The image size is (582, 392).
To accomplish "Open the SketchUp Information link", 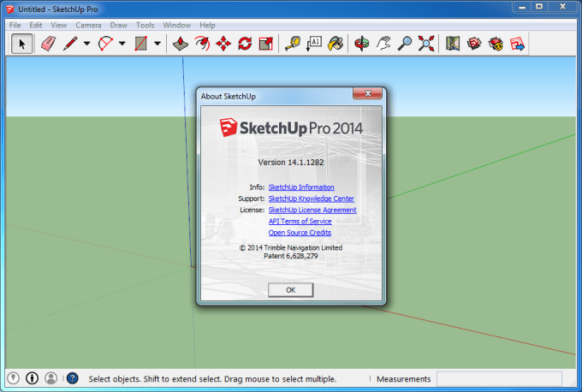I will [301, 187].
